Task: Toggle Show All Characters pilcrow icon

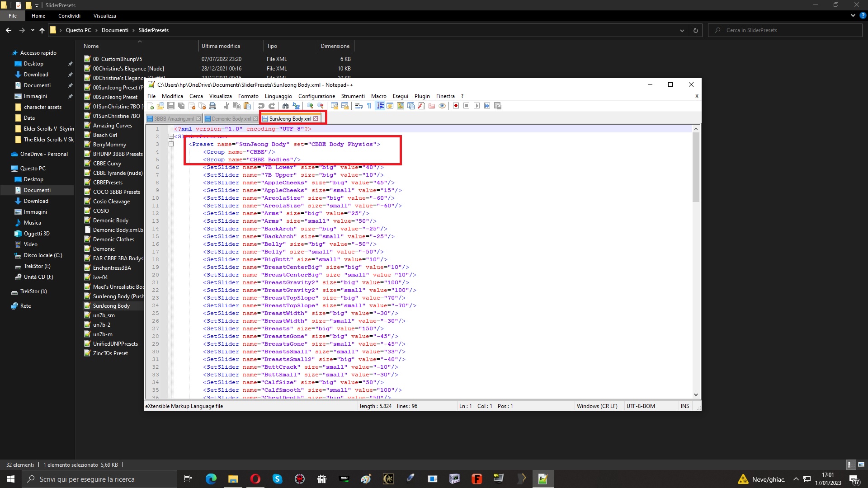Action: point(369,106)
